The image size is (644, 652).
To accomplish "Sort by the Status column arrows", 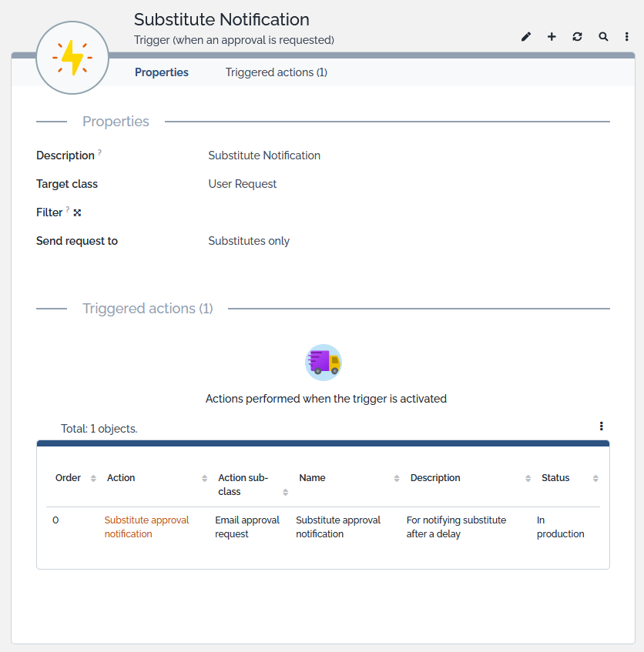I will (x=595, y=479).
